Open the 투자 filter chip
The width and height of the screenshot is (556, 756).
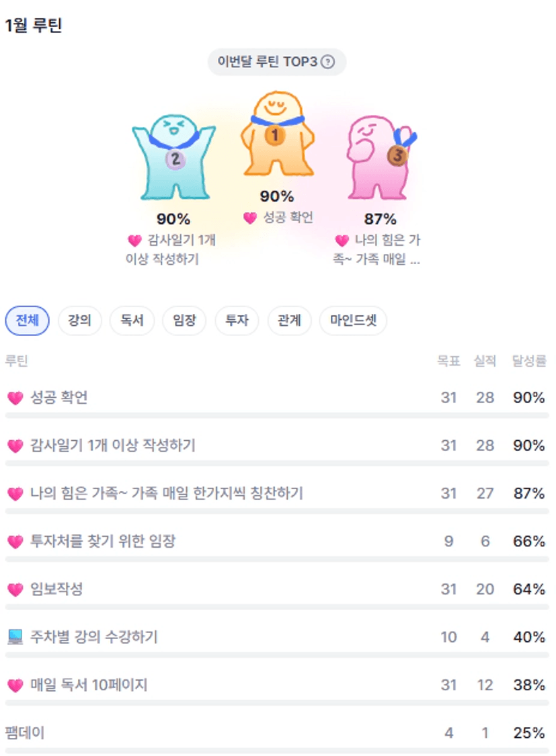(237, 321)
